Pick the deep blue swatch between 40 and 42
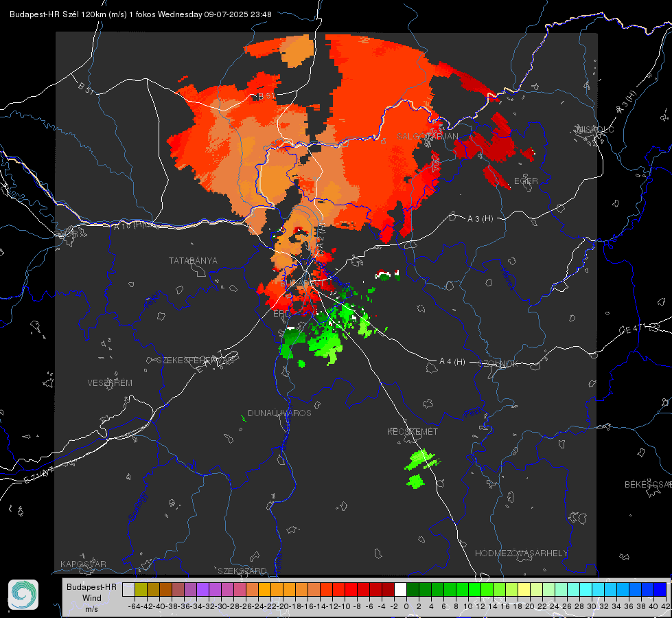Screen dimensions: 672x618 (660, 589)
